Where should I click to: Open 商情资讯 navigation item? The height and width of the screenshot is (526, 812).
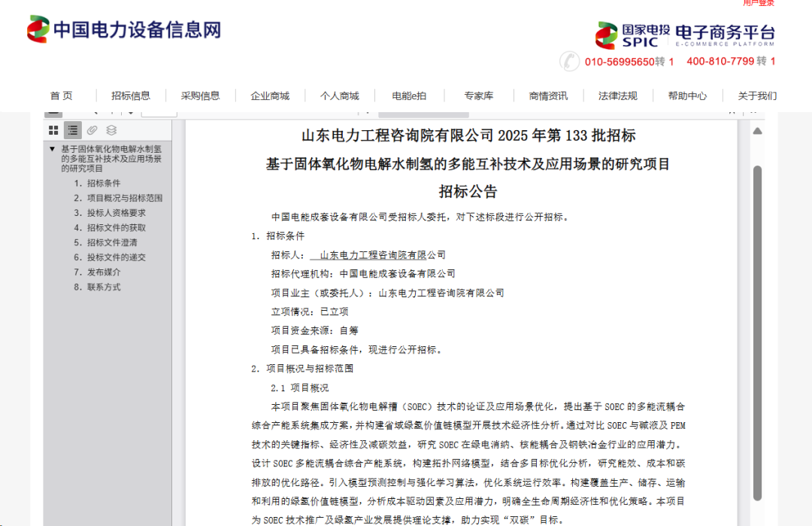tap(548, 96)
